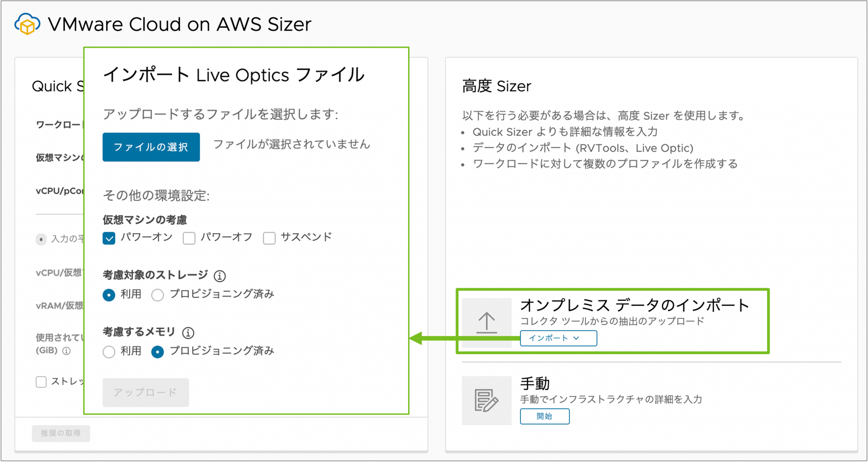Image resolution: width=868 pixels, height=462 pixels.
Task: Open the インポート dropdown
Action: pyautogui.click(x=558, y=338)
